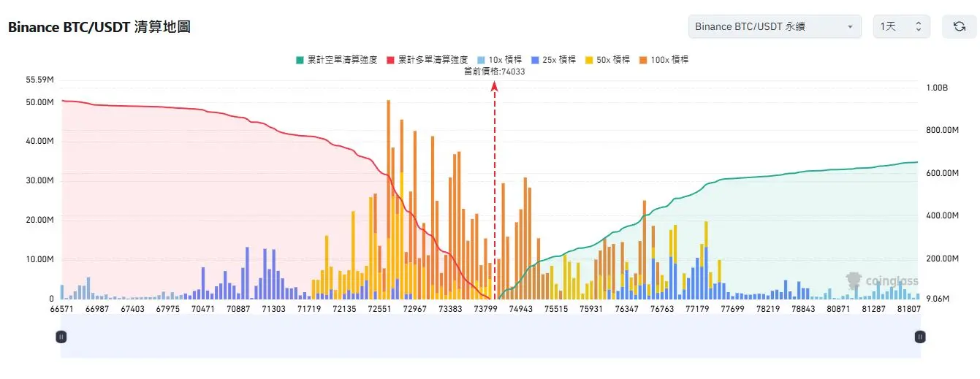The height and width of the screenshot is (379, 980).
Task: Click x-axis label 81807
Action: [910, 310]
